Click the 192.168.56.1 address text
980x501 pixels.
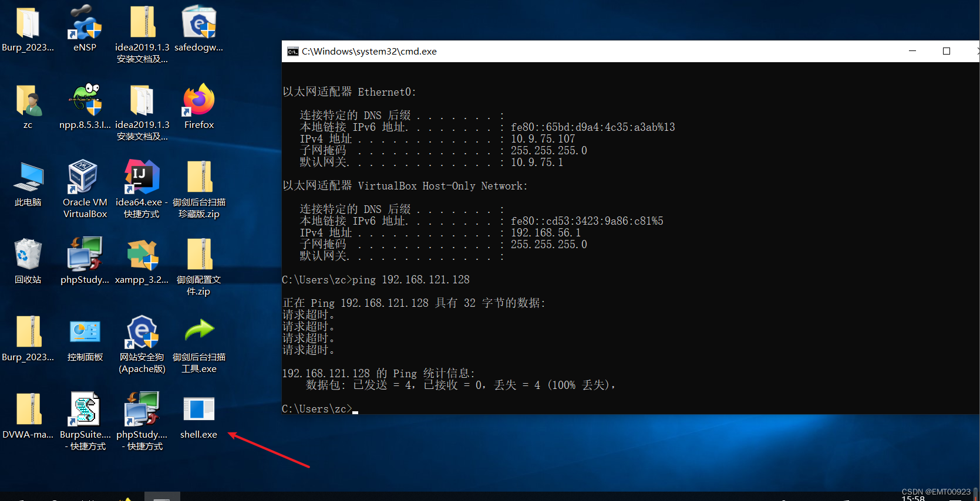[546, 233]
